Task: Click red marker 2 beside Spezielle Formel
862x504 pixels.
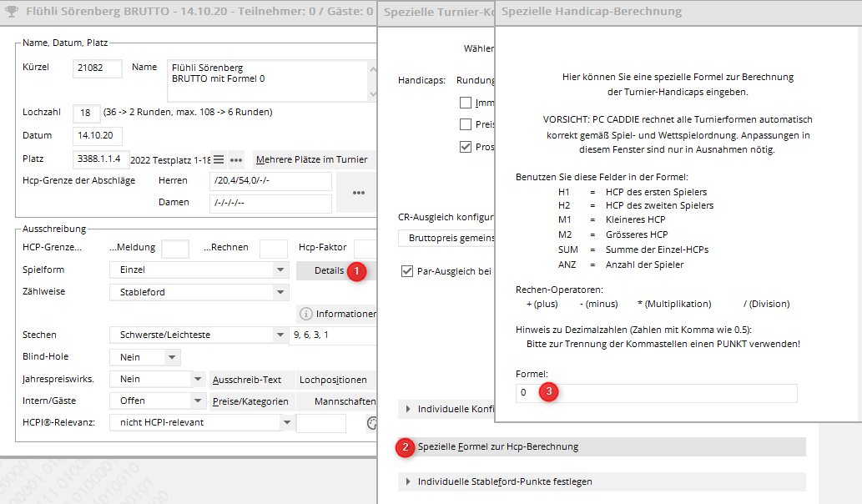Action: [405, 447]
